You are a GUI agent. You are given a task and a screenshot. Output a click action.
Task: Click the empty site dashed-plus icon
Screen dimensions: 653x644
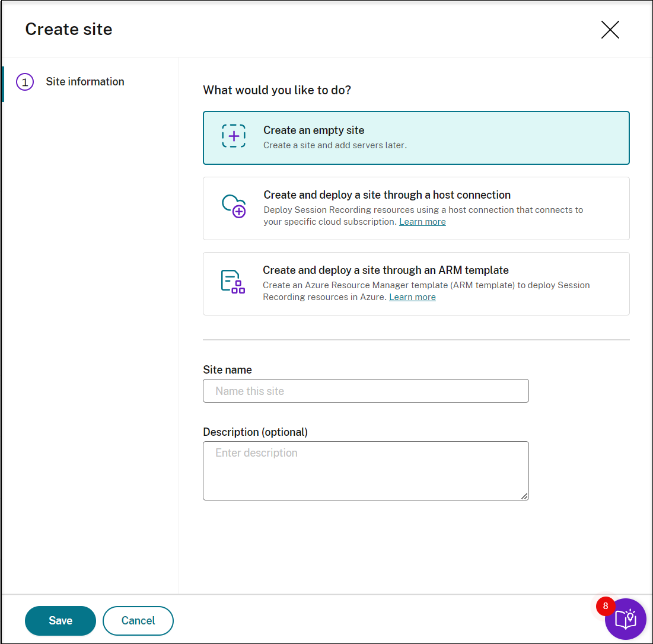click(234, 136)
